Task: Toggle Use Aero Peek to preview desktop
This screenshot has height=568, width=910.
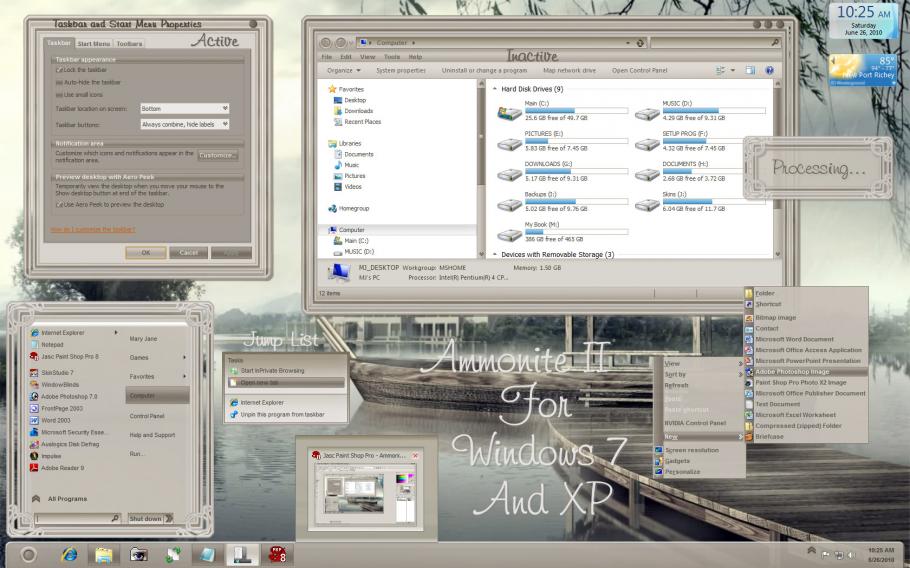Action: [x=59, y=205]
